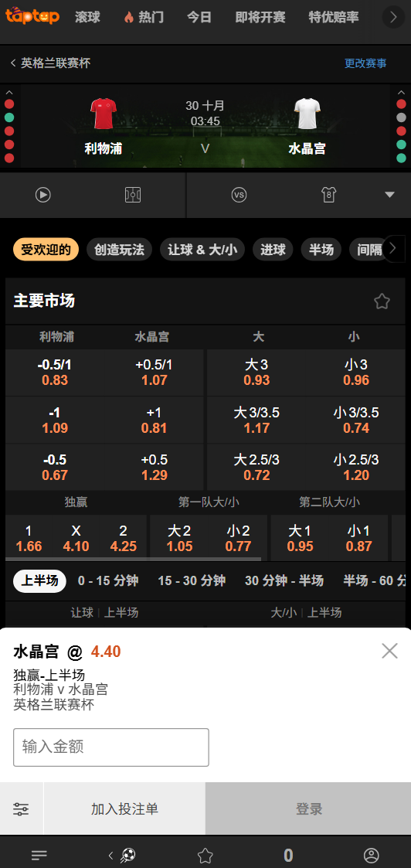
Task: Pick 利物浦 -0.5/1 at 0.83
Action: pyautogui.click(x=55, y=373)
